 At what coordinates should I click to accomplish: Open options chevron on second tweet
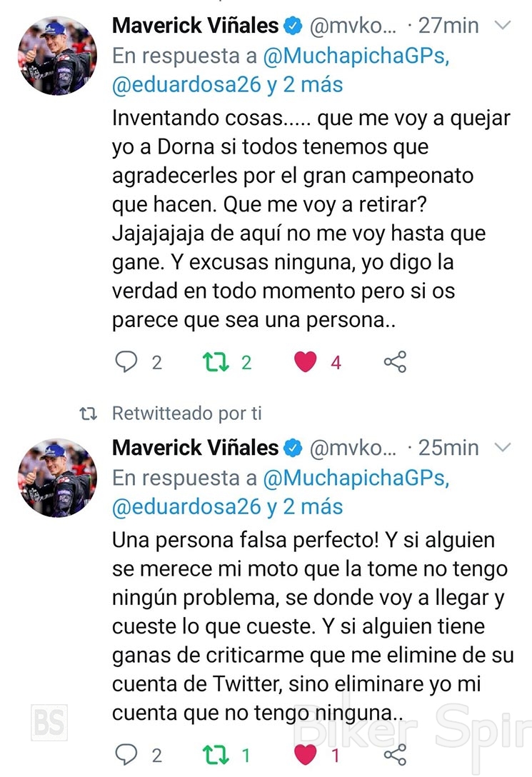tap(503, 448)
